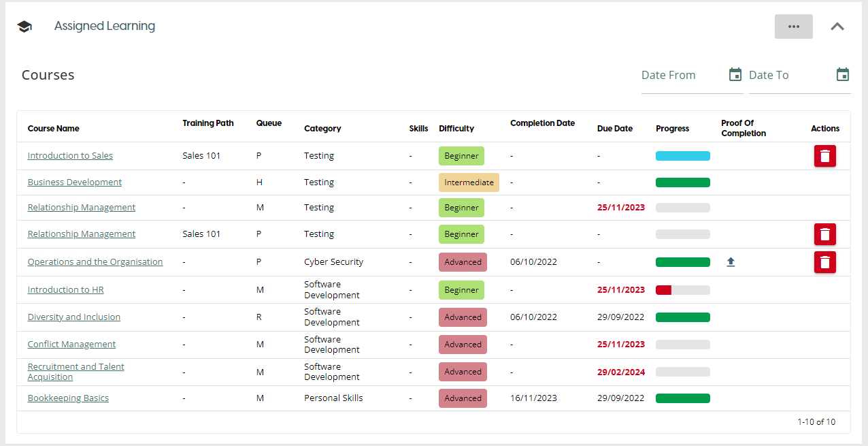Open Recruitment and Talent Acquisition course

[76, 372]
